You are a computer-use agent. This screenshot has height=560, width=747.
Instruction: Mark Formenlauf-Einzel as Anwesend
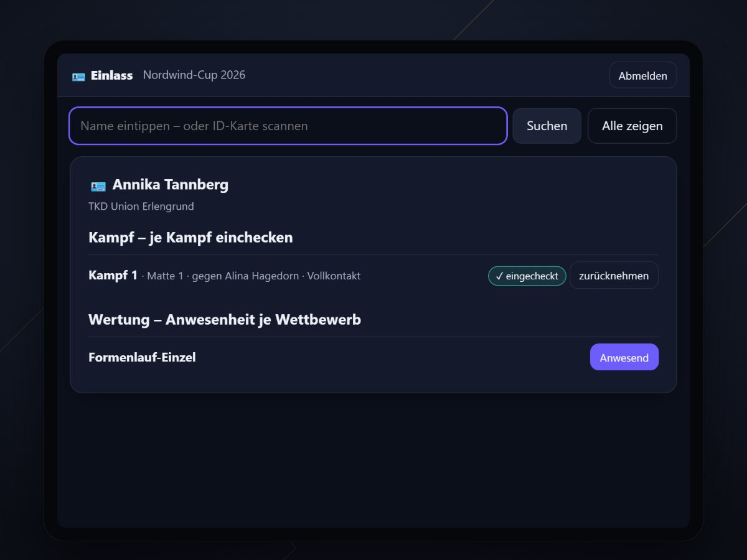[624, 357]
